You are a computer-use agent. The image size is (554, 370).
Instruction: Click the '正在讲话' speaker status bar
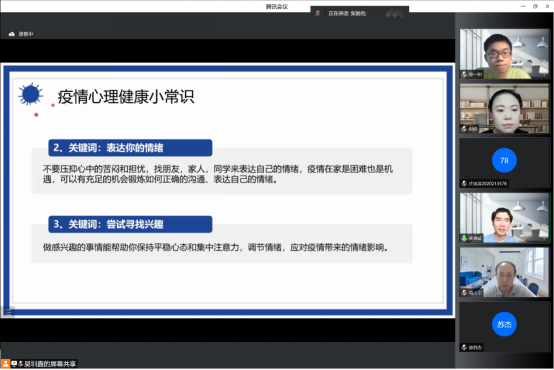[360, 13]
